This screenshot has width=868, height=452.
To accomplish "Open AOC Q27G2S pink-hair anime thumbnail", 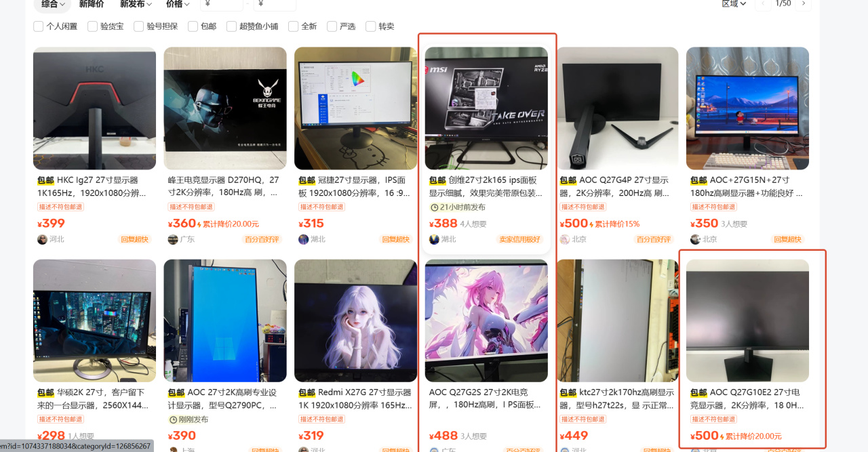I will 486,321.
